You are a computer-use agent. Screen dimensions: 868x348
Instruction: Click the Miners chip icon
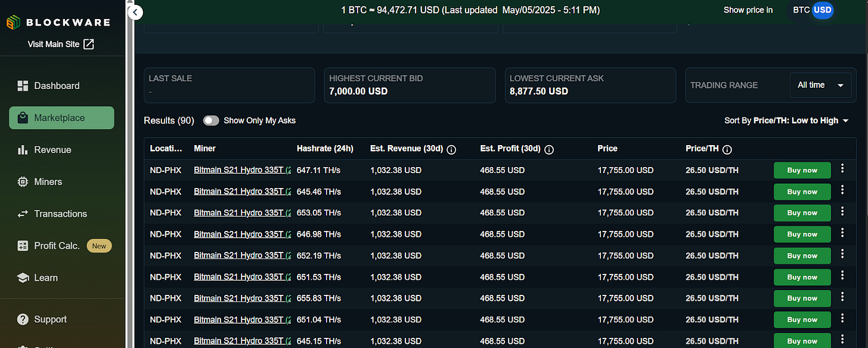pos(23,181)
